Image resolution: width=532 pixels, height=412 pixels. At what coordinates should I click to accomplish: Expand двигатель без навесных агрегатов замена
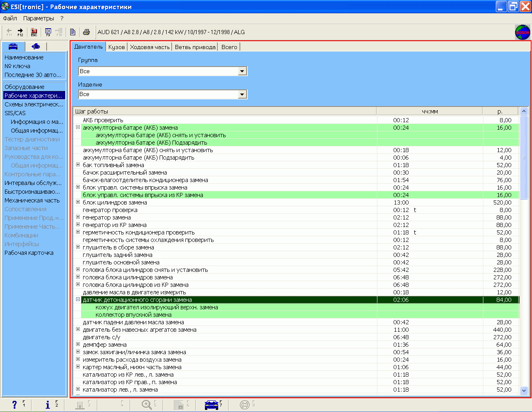[x=78, y=329]
